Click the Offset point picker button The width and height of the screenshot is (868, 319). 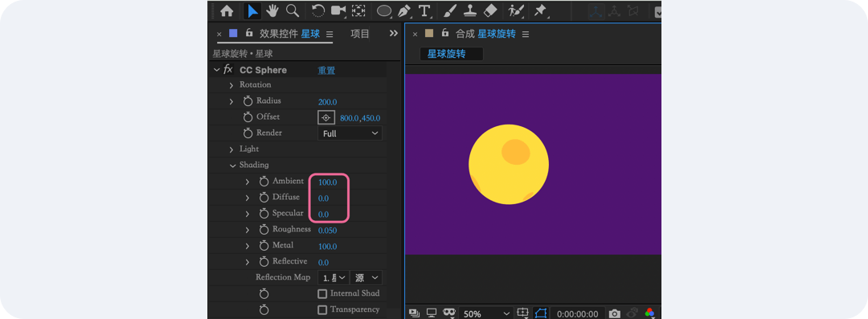(x=326, y=117)
